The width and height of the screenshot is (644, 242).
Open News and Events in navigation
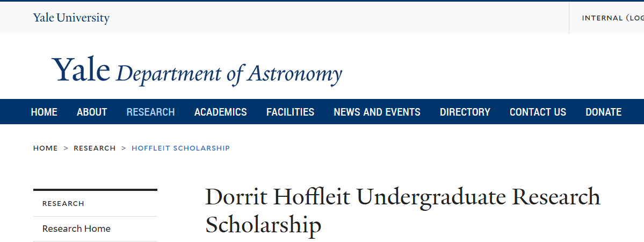(377, 112)
